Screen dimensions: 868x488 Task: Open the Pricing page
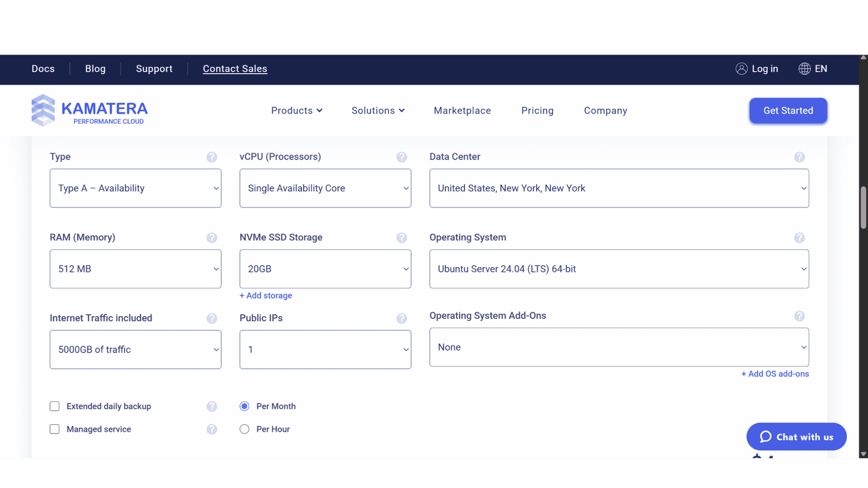pos(537,111)
